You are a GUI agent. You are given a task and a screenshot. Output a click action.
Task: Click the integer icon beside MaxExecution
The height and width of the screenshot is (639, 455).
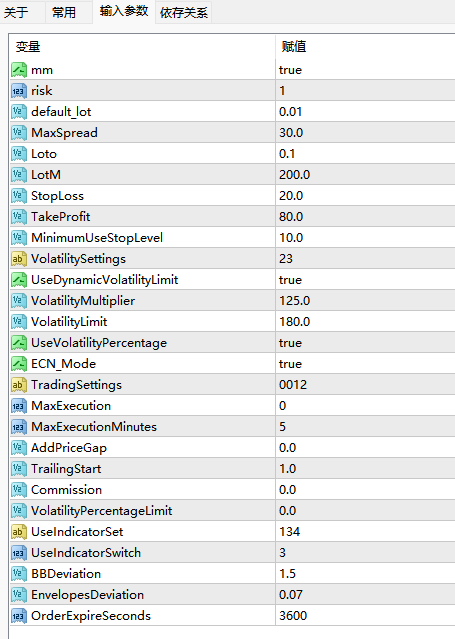click(19, 406)
